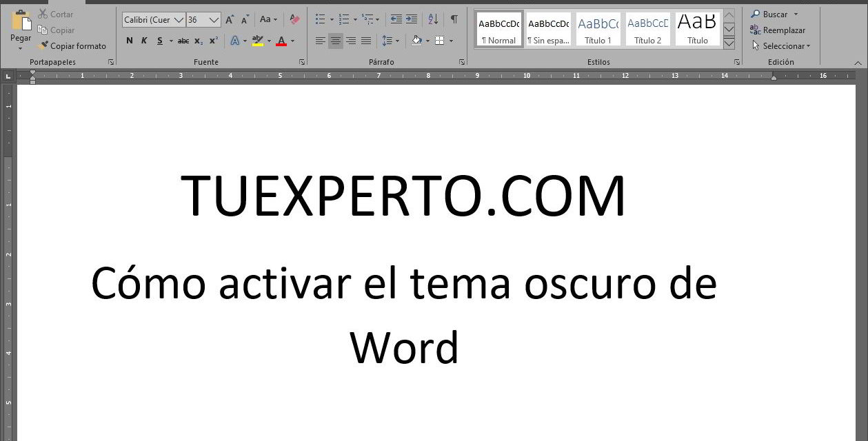This screenshot has height=441, width=868.
Task: Apply justified text alignment
Action: pos(366,41)
